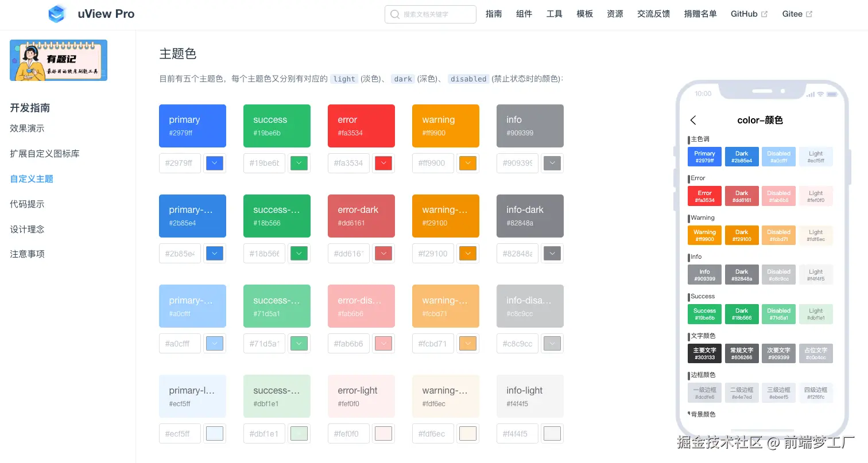Go to 代码提示 in the sidebar

[27, 204]
